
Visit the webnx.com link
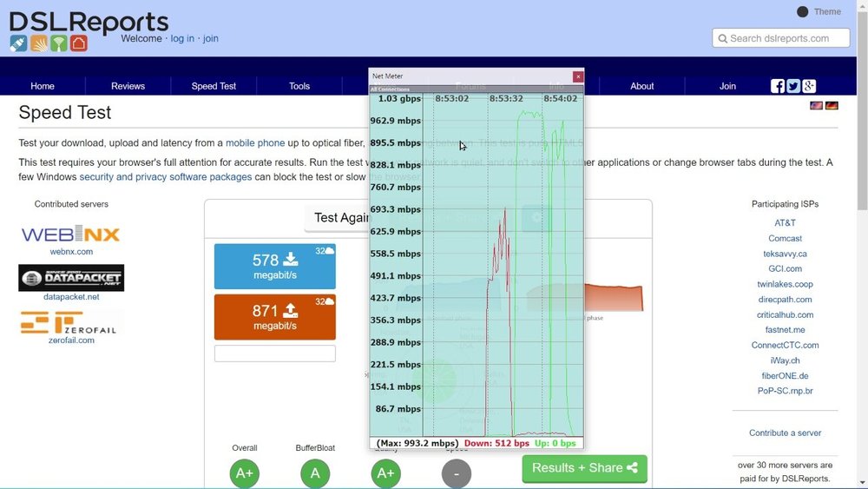71,251
